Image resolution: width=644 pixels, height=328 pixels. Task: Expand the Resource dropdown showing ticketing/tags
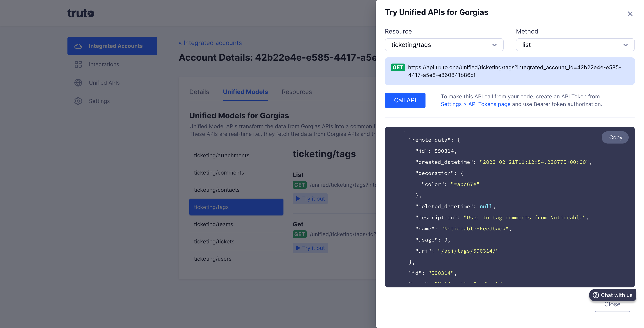pos(444,45)
